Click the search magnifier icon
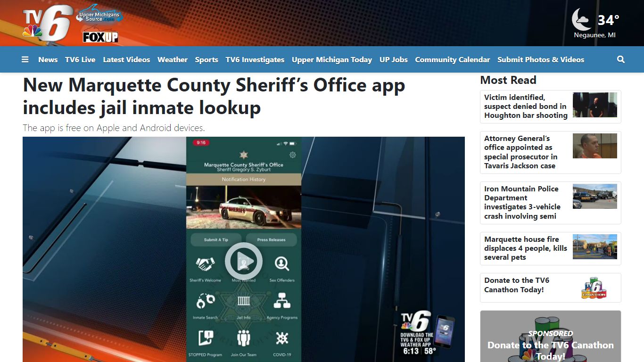This screenshot has height=362, width=644. tap(621, 59)
